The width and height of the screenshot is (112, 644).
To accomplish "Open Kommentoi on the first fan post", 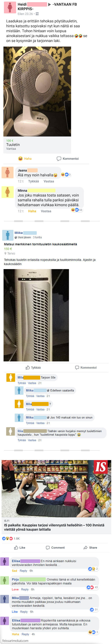I will pyautogui.click(x=68, y=158).
